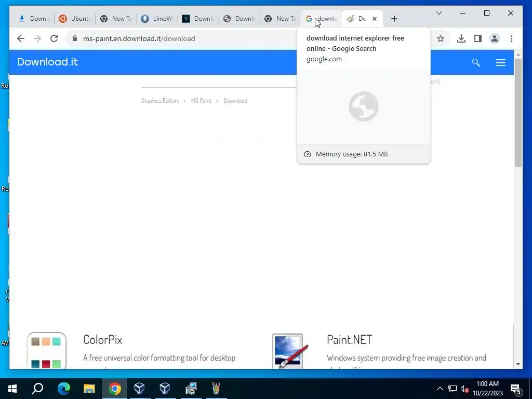Viewport: 532px width, 399px height.
Task: Expand tab search dropdown arrow
Action: [x=438, y=13]
